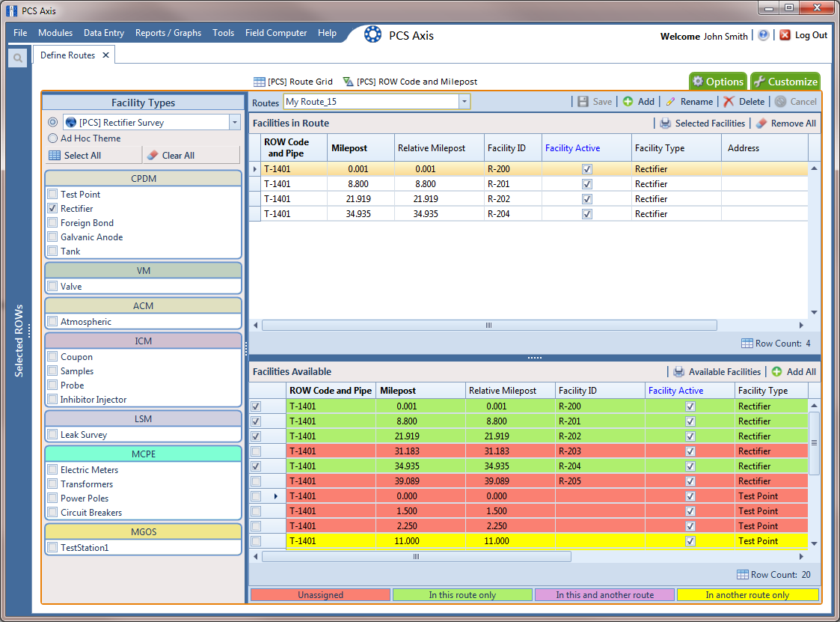Check the Foreign Bond facility type
Screen dimensions: 840x622
[52, 222]
